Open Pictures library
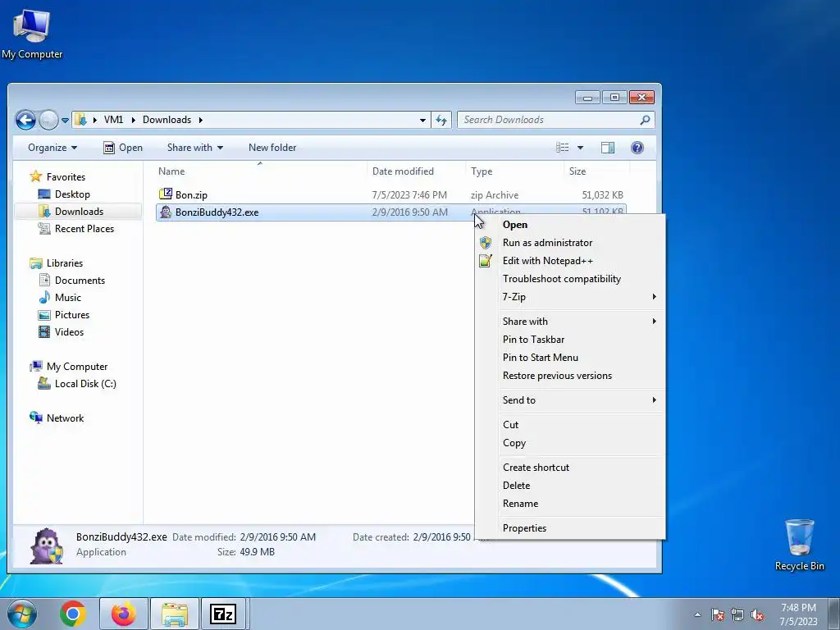This screenshot has width=840, height=630. [x=64, y=314]
